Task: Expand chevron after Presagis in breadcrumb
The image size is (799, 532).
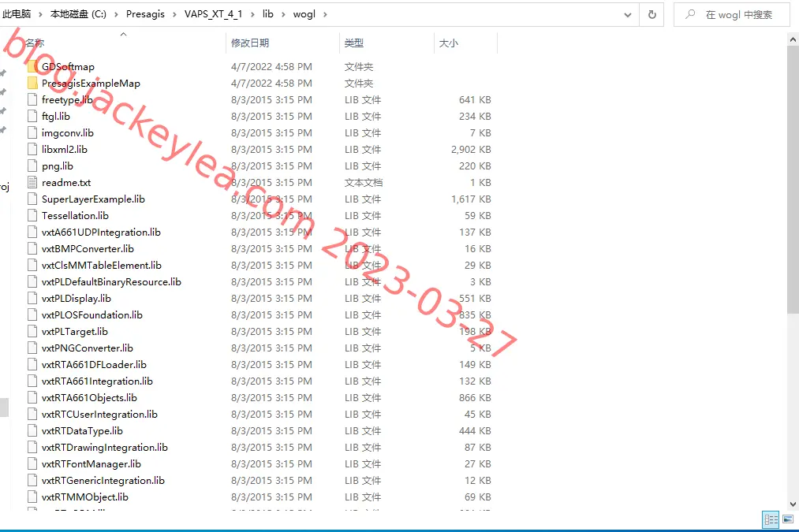Action: 174,14
